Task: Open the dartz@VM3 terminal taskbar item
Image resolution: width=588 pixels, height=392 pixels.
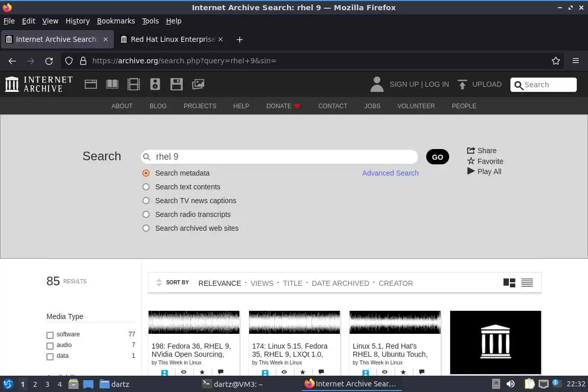Action: (x=233, y=384)
